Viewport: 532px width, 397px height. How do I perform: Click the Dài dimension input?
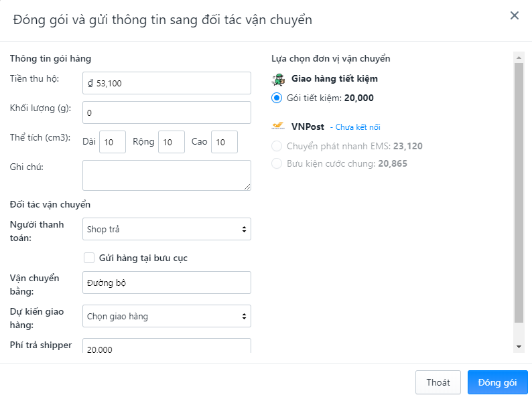pos(113,142)
